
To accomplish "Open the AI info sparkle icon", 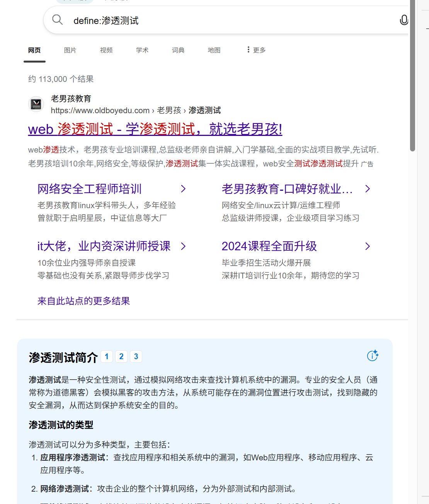I will click(x=373, y=356).
